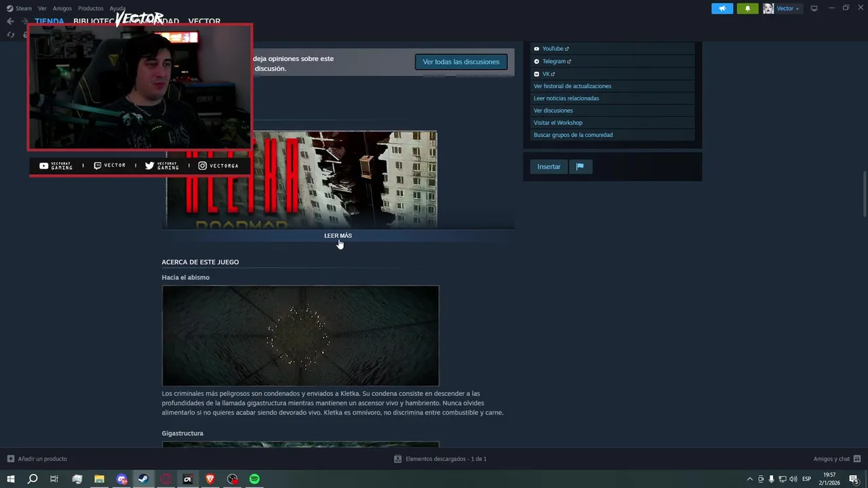Click the YouTube Vector Gaming overlay label
This screenshot has width=868, height=488.
point(56,165)
